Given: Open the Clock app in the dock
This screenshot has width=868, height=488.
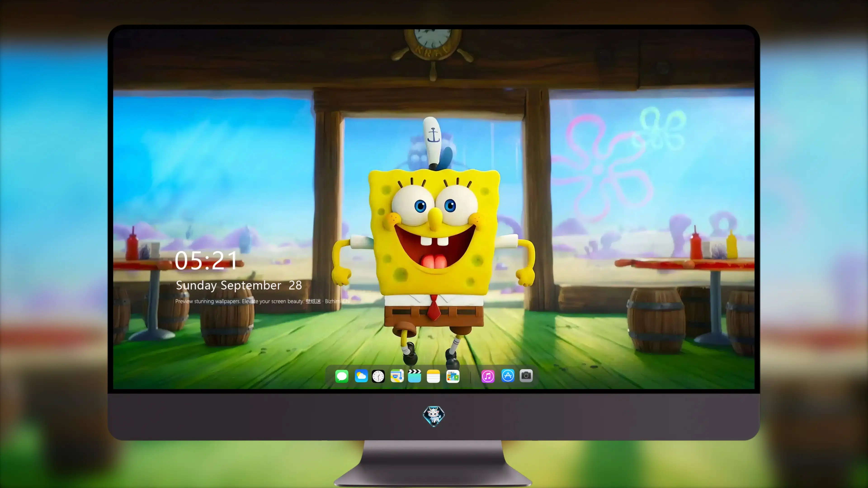Looking at the screenshot, I should tap(378, 376).
